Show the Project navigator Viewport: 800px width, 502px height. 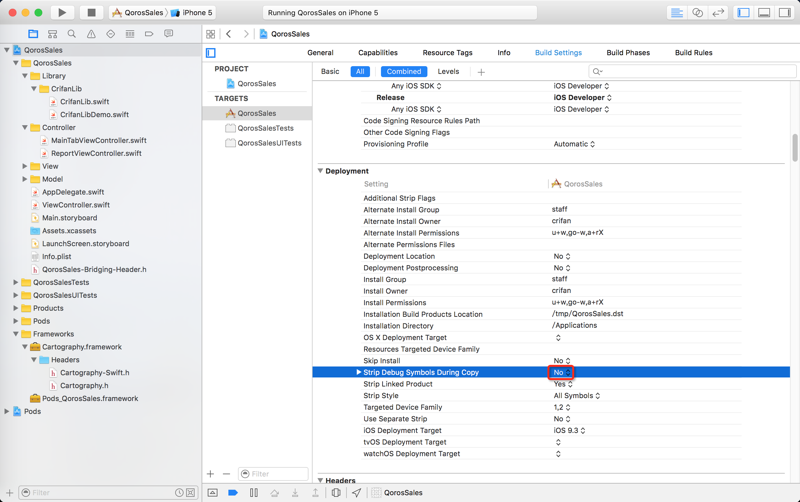[x=33, y=34]
